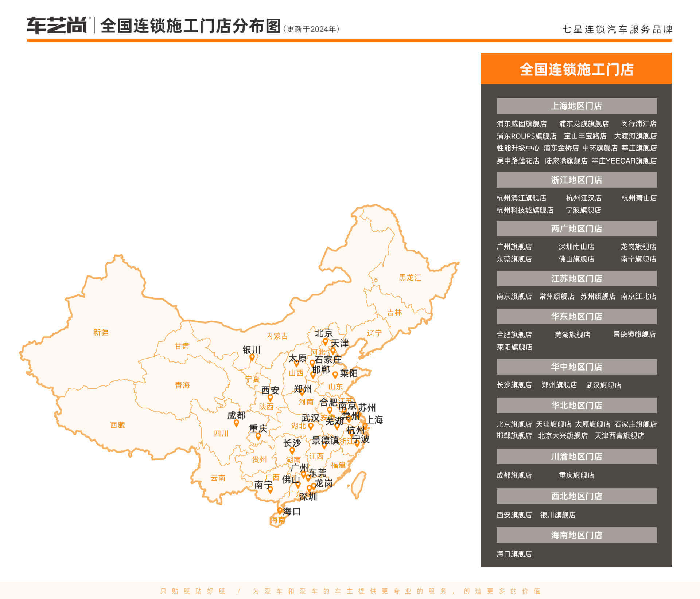Click the 黑龙江 province label
This screenshot has height=599, width=700.
pyautogui.click(x=410, y=278)
